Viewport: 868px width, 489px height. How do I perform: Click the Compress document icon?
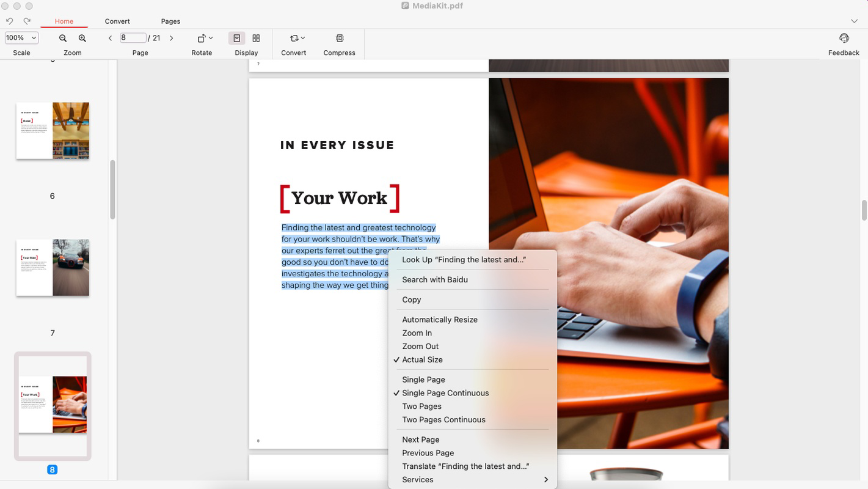[339, 37]
